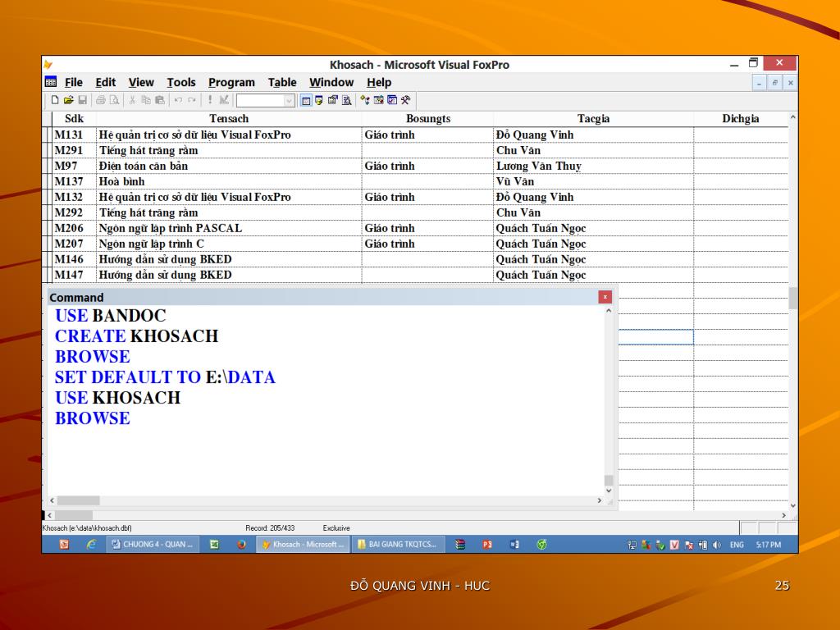Open the Edit menu

pos(106,83)
